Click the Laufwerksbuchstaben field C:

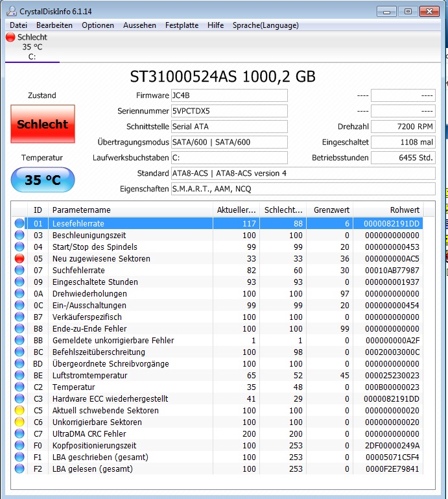click(230, 158)
